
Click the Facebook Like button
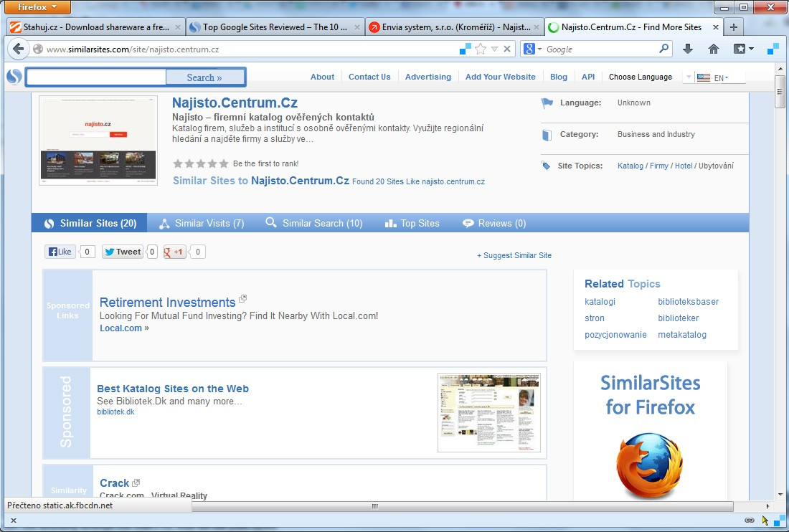(60, 252)
